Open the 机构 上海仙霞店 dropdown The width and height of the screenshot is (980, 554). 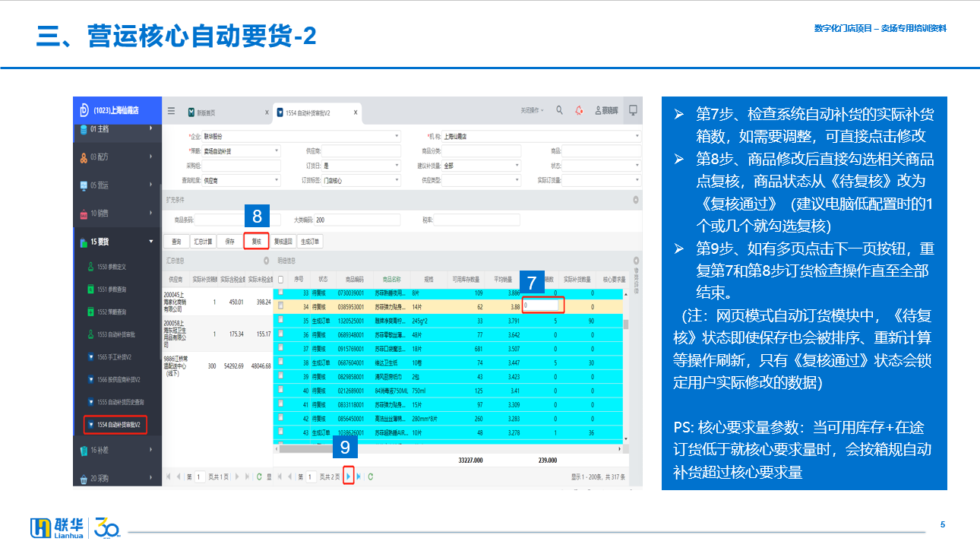(x=637, y=136)
